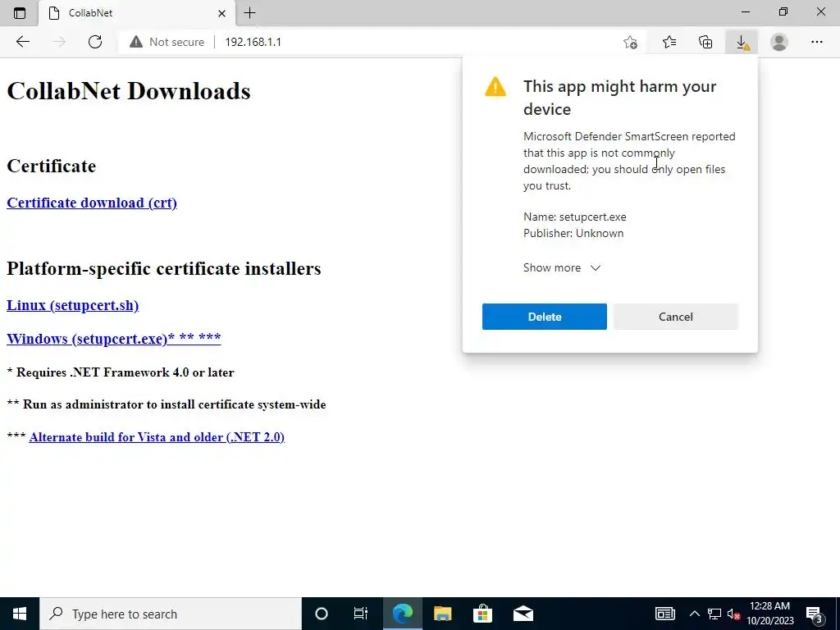This screenshot has height=630, width=840.
Task: Switch to Microsoft Edge taskbar icon
Action: [402, 614]
